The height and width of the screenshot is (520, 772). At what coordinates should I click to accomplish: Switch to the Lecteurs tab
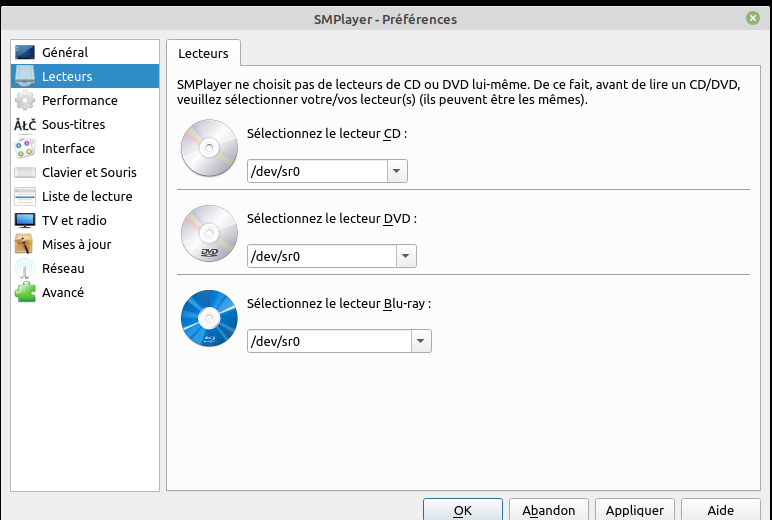203,53
